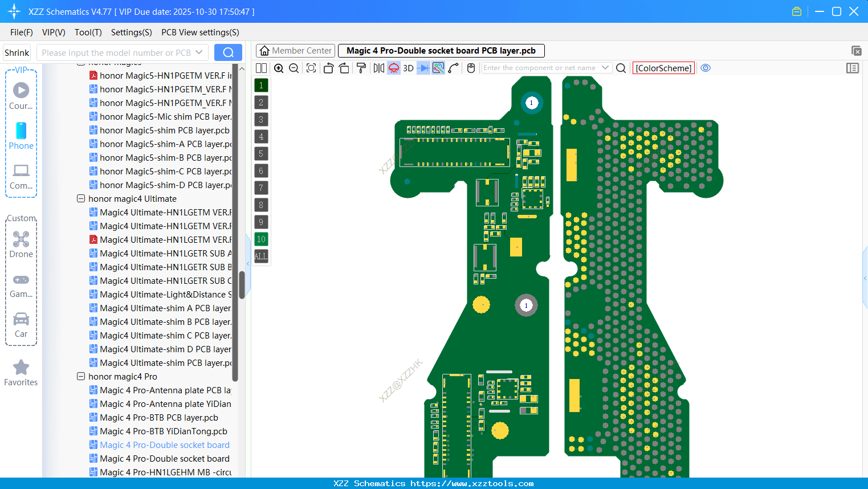Image resolution: width=868 pixels, height=489 pixels.
Task: Open Favorites
Action: (x=21, y=373)
